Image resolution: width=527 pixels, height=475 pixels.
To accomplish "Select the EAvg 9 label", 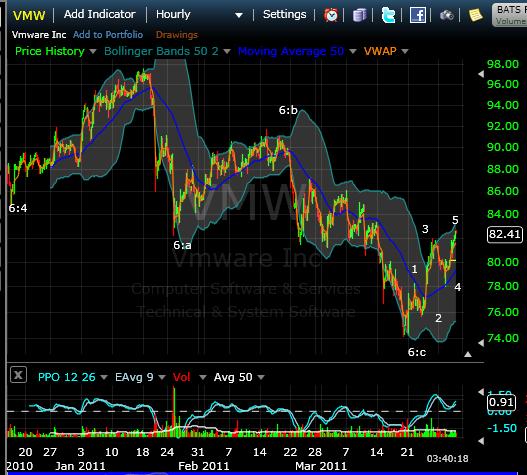I will pos(134,377).
